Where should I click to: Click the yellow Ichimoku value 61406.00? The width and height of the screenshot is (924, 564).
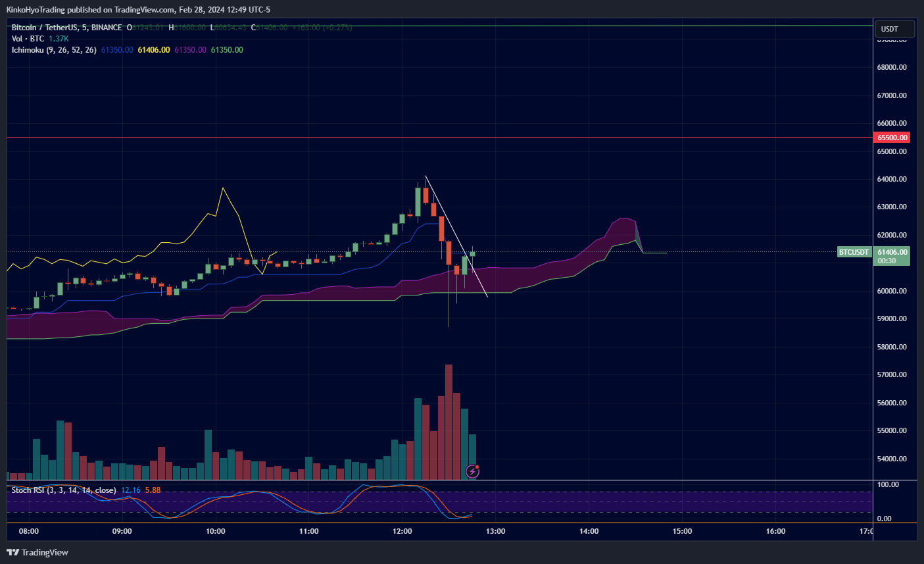(x=154, y=50)
